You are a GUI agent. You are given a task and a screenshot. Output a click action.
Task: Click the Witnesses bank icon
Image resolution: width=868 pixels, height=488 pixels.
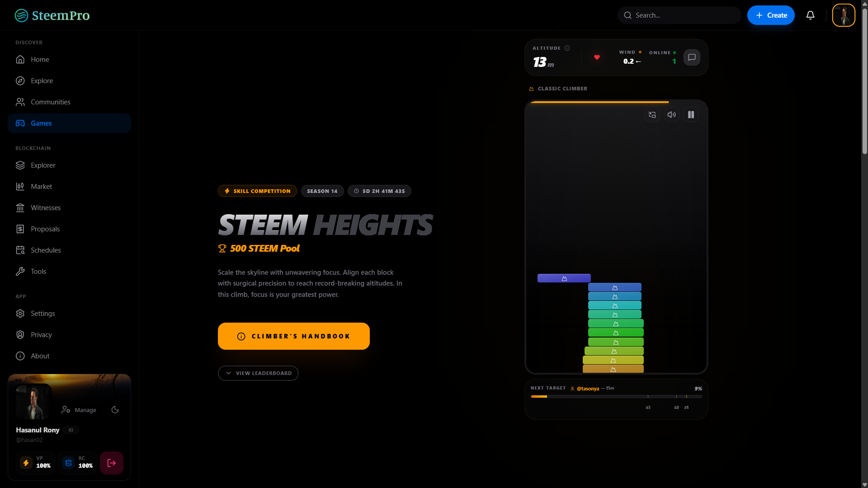click(20, 208)
